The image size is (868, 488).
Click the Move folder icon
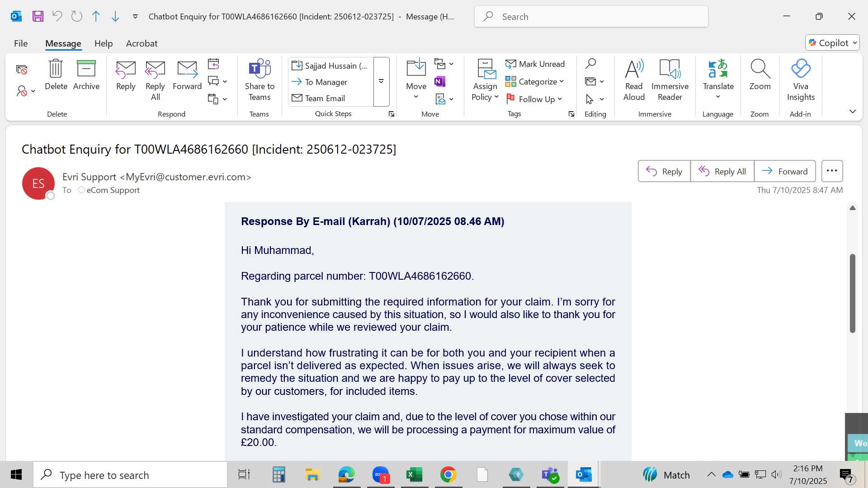416,68
